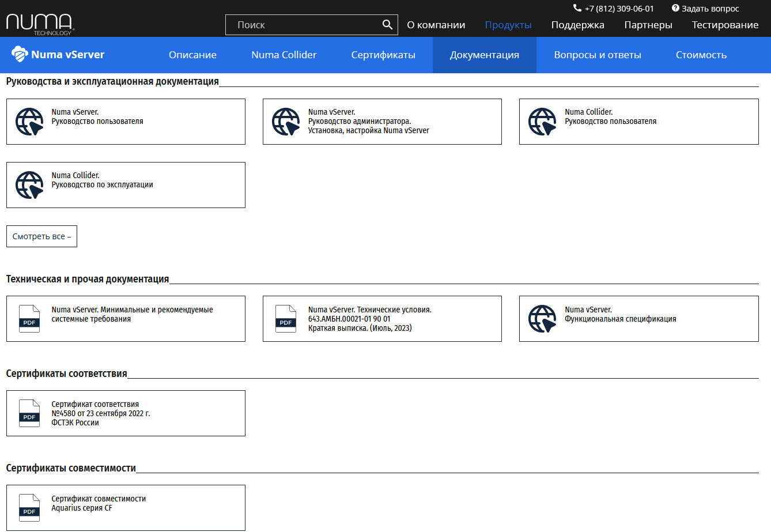Click globe icon for functional specification
The height and width of the screenshot is (532, 771).
[x=542, y=319]
